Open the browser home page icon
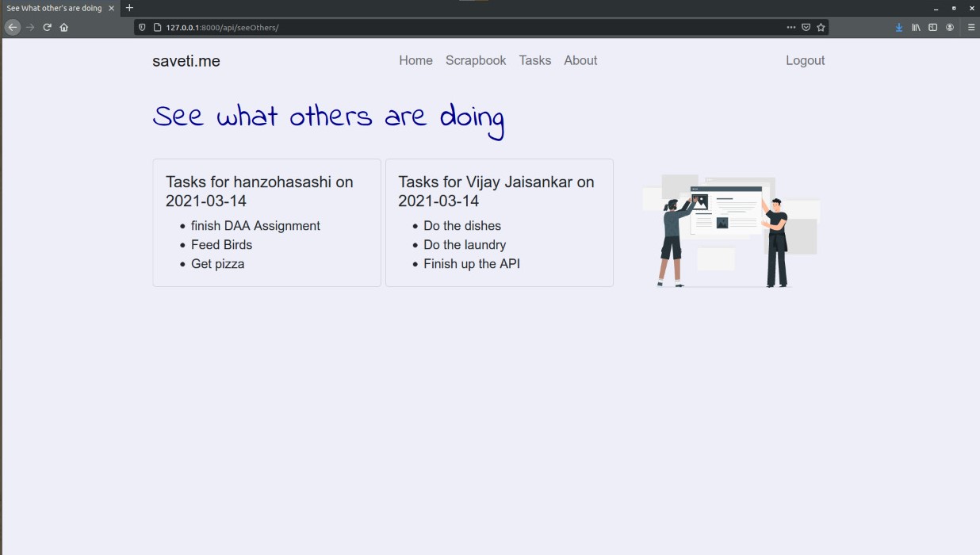 click(64, 27)
